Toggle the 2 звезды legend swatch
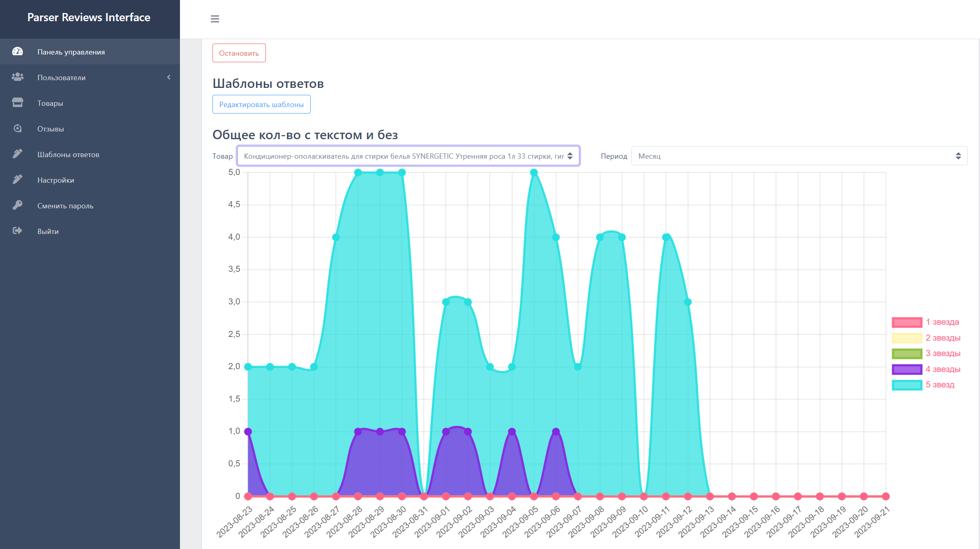The image size is (980, 549). coord(907,338)
